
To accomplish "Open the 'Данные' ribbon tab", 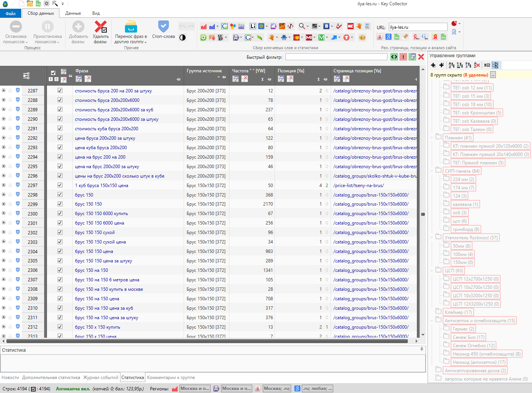I will pos(73,13).
